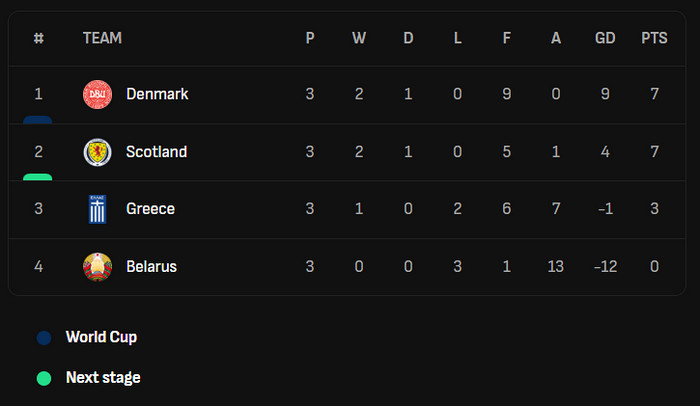Click the Scotland team crest icon
The image size is (700, 406).
97,152
